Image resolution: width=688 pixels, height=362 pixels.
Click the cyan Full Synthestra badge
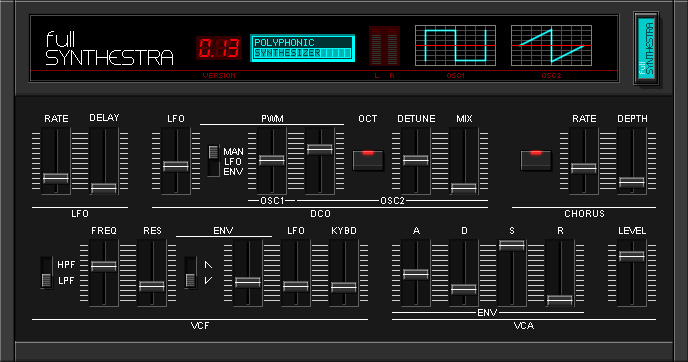[x=646, y=48]
